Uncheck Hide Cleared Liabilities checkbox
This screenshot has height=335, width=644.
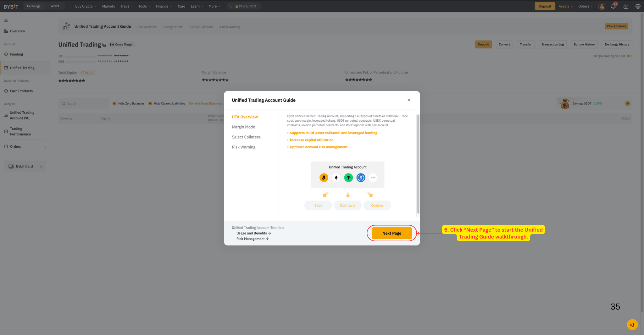[150, 103]
